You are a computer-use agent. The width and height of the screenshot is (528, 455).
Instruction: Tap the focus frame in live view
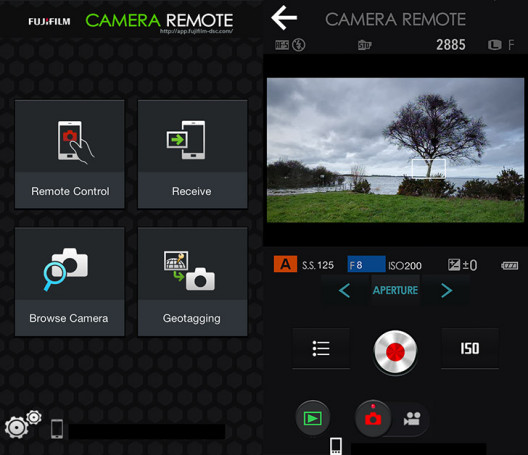point(429,169)
